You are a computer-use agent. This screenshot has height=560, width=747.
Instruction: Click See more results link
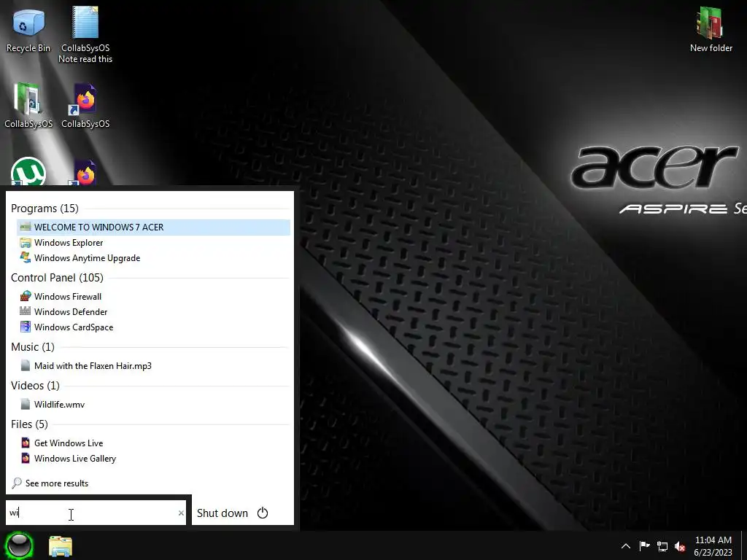tap(57, 483)
